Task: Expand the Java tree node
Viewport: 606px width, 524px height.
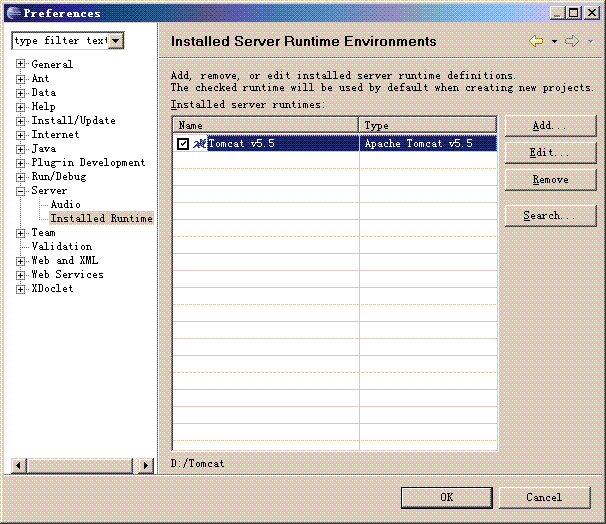Action: point(20,149)
